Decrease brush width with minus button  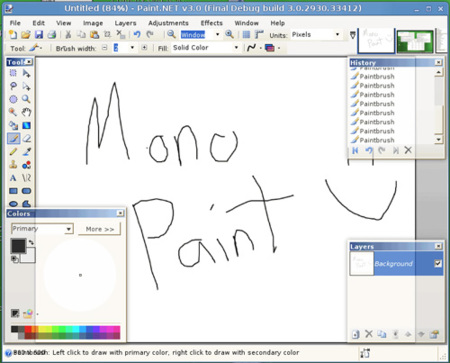[105, 48]
